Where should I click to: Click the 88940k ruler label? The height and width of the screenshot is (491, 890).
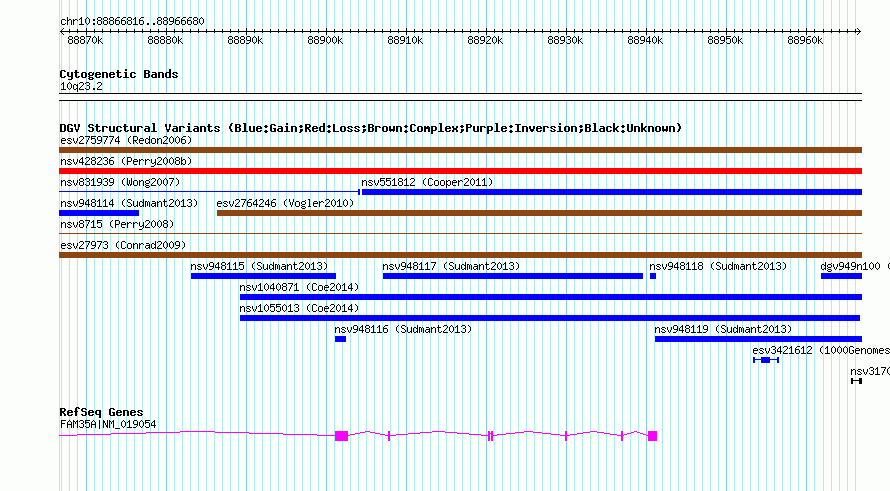[645, 40]
